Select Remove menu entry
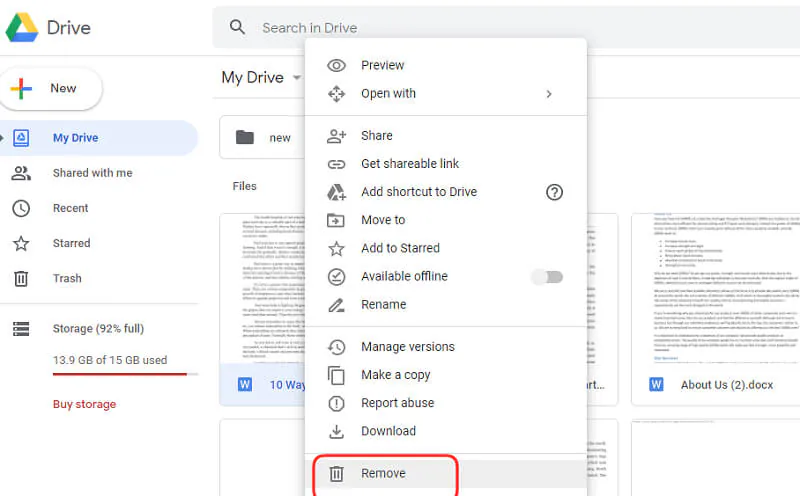Viewport: 800px width, 496px height. click(x=446, y=474)
